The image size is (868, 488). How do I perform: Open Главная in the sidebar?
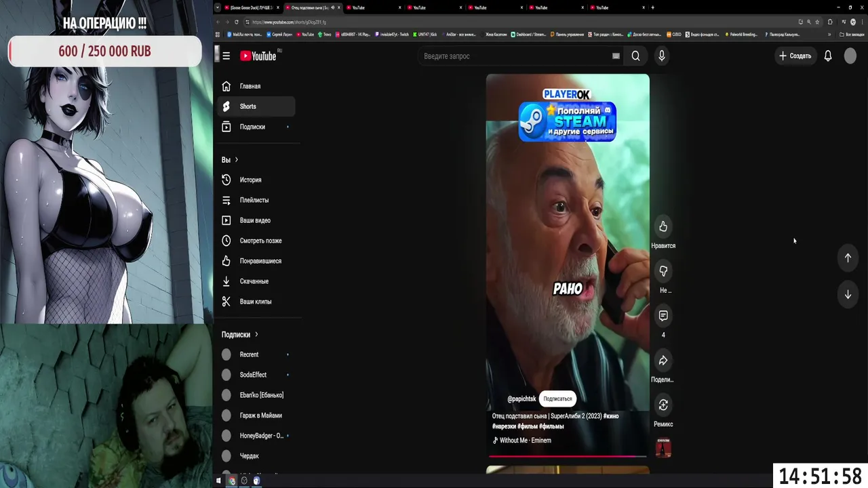click(x=256, y=86)
